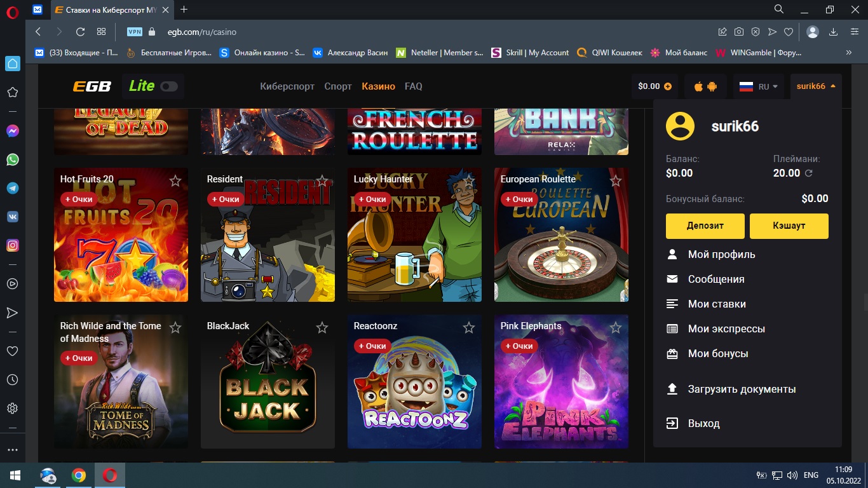Add page to bookmarks heart icon
Image resolution: width=868 pixels, height=488 pixels.
(789, 32)
